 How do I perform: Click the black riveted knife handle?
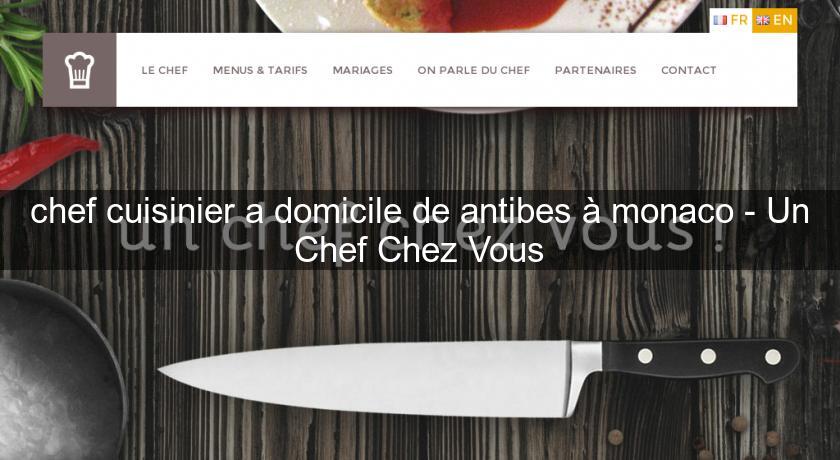702,359
